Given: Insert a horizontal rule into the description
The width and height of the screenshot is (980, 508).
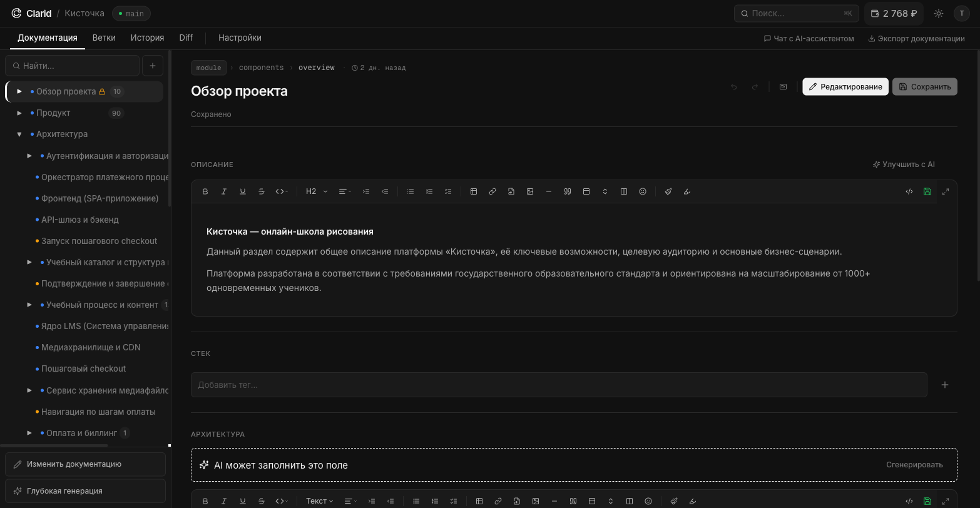Looking at the screenshot, I should [x=549, y=191].
